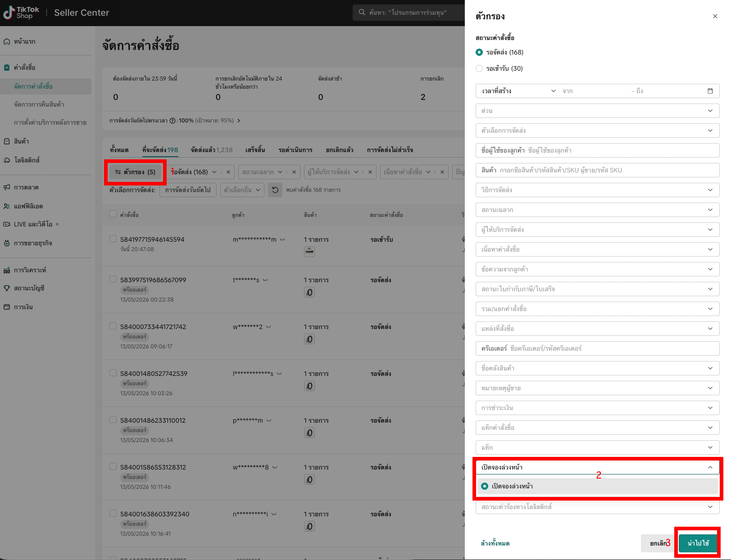Click the business expansion icon beside การขยายธุรกิจ
This screenshot has width=731, height=560.
tap(7, 243)
